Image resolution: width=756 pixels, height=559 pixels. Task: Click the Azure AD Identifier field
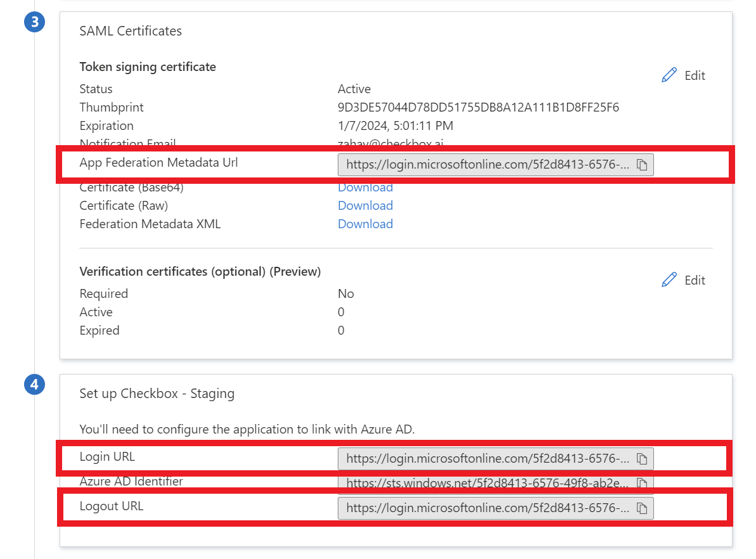point(496,483)
